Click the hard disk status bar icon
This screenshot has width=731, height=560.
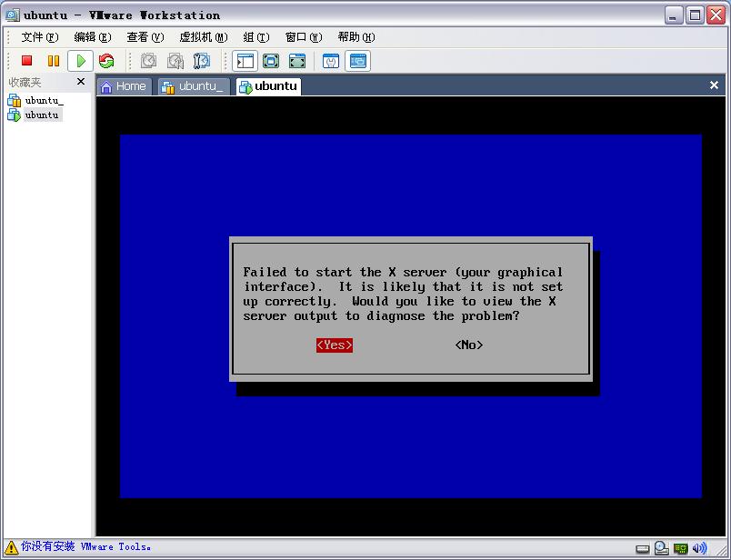[643, 549]
